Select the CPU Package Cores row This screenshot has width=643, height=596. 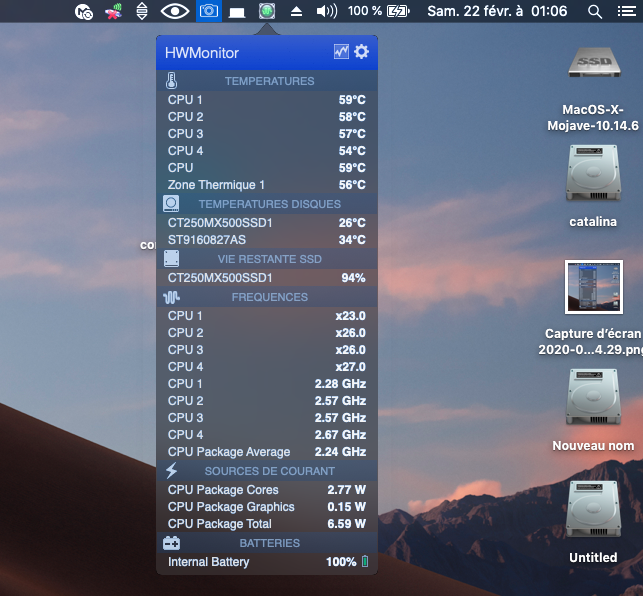point(267,490)
